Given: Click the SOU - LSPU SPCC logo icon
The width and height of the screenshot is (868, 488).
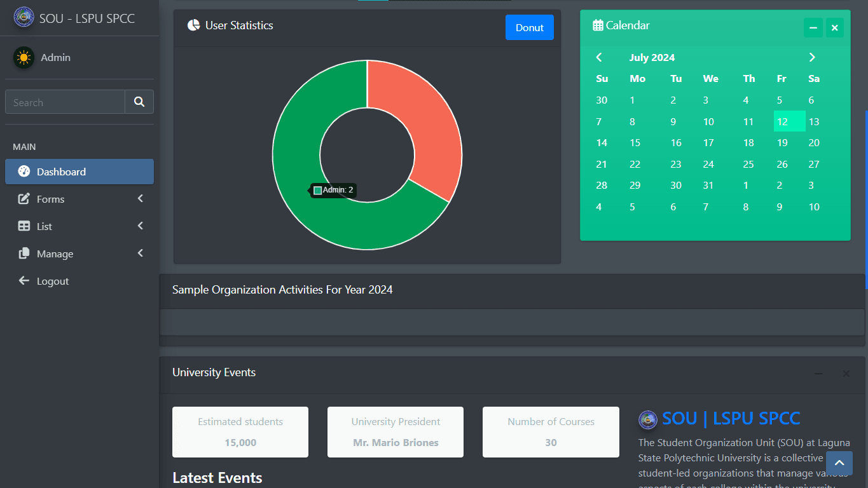Looking at the screenshot, I should 24,17.
